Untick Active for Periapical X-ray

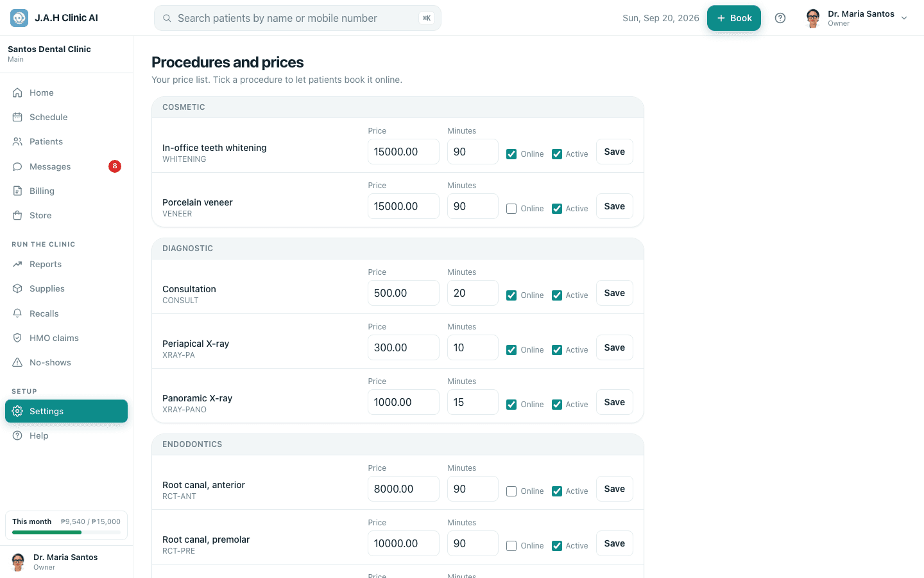[x=557, y=350]
